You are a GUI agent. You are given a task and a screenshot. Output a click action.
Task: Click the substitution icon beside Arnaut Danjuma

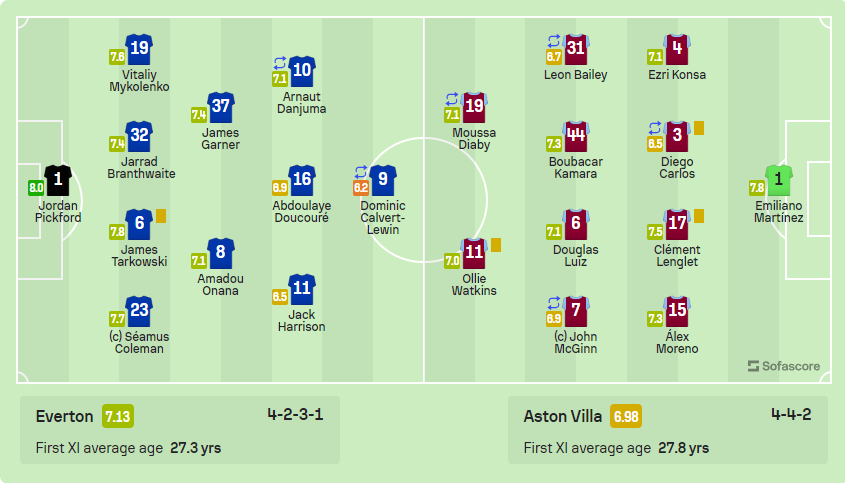280,62
